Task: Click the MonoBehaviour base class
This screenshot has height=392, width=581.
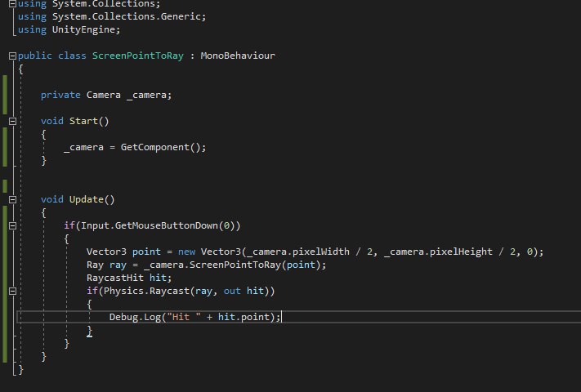Action: [x=238, y=56]
